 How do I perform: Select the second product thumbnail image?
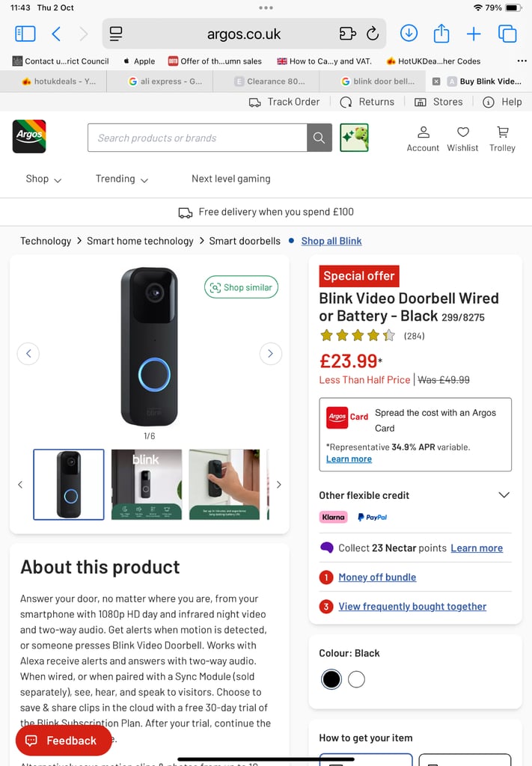pyautogui.click(x=147, y=484)
